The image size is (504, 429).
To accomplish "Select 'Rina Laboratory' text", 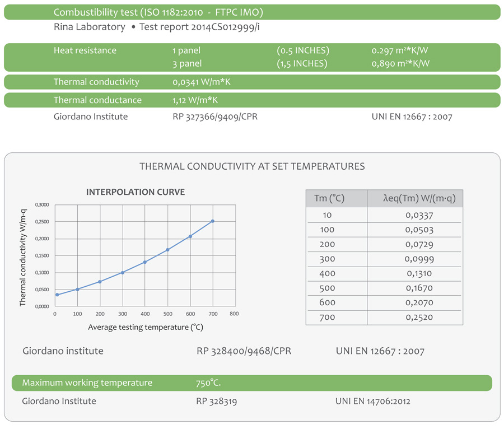I will tap(90, 27).
